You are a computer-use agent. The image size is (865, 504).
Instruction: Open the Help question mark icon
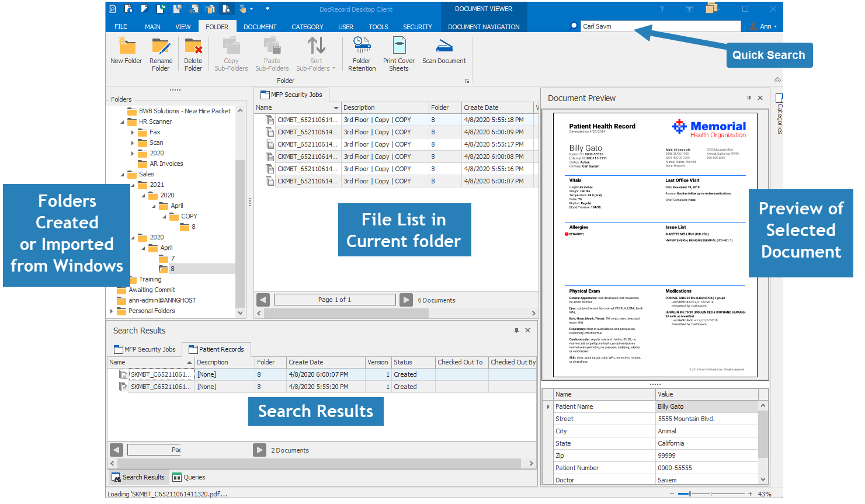point(661,9)
